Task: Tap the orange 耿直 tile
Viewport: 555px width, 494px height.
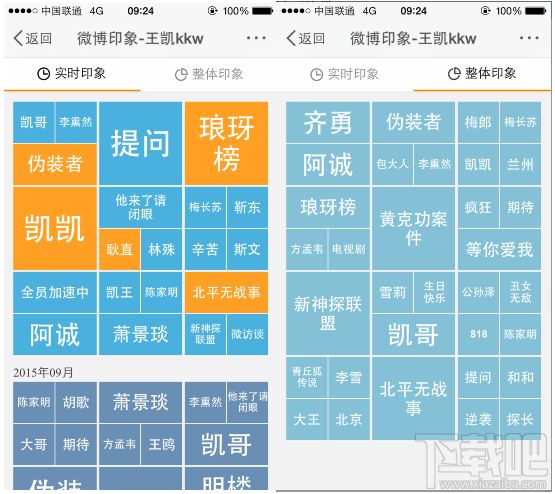Action: [120, 249]
